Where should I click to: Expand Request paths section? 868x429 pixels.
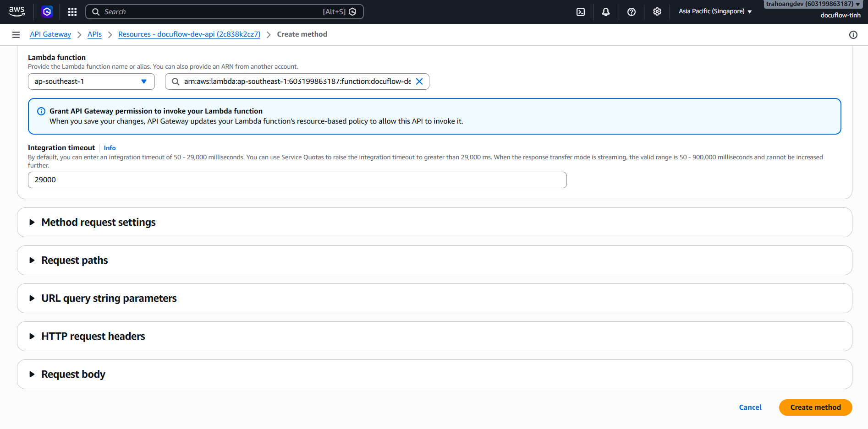point(434,261)
